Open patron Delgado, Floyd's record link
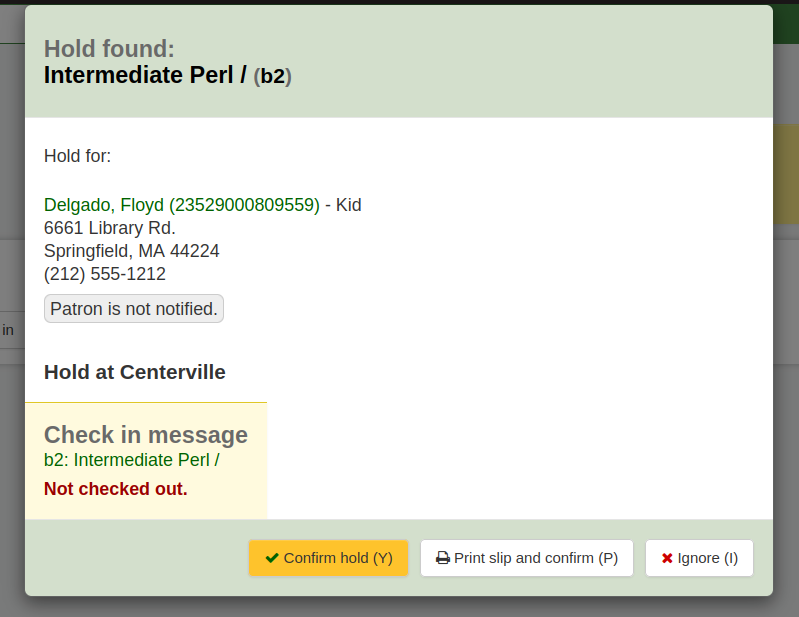 [181, 205]
